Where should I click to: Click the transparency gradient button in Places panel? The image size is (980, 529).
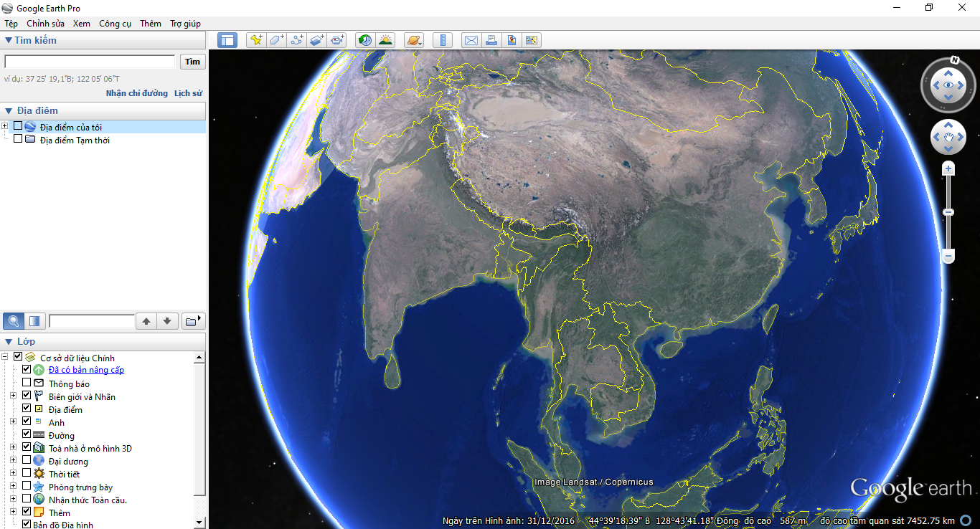click(34, 320)
